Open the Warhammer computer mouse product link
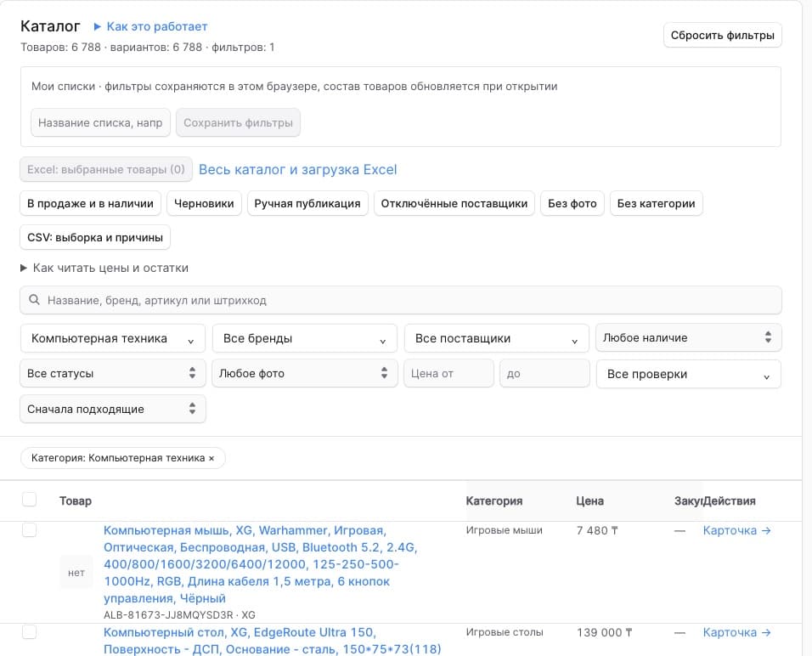Image resolution: width=812 pixels, height=656 pixels. point(261,564)
